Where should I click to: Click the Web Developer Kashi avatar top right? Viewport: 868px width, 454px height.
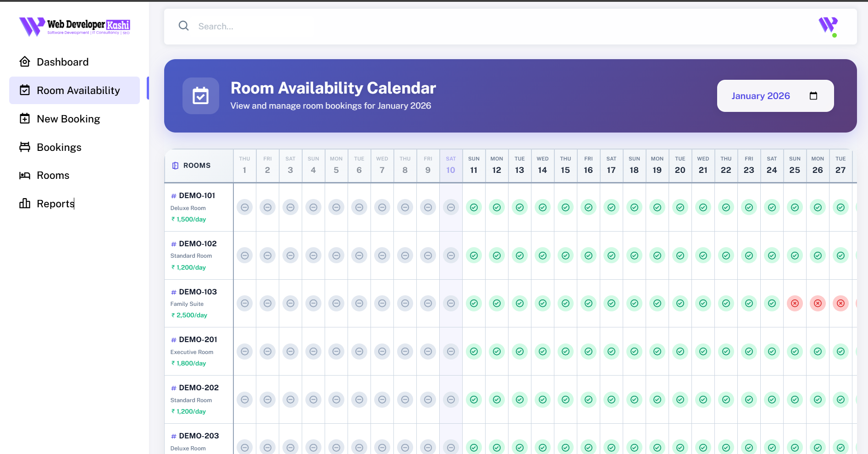click(828, 27)
